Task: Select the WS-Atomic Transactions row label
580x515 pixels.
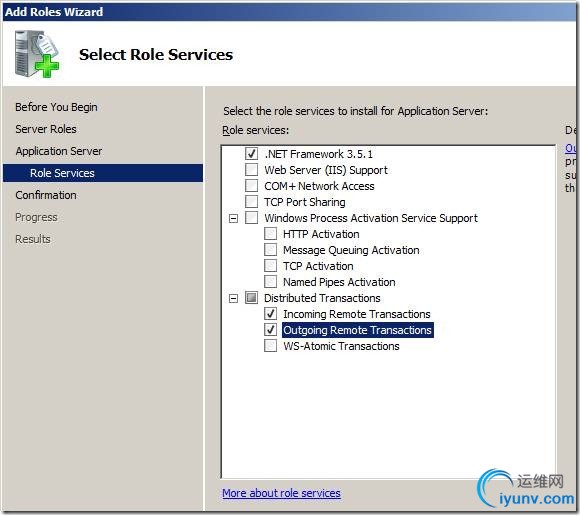Action: pyautogui.click(x=341, y=346)
